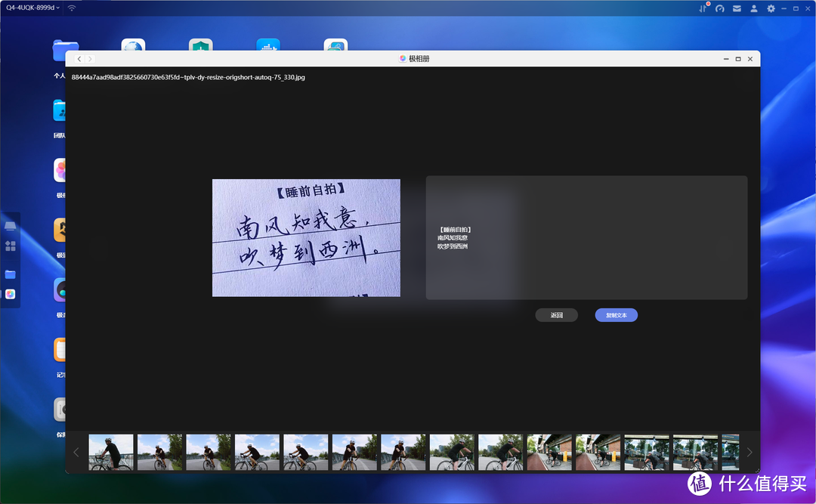The width and height of the screenshot is (816, 504).
Task: Click the handwriting photo preview image
Action: coord(306,238)
